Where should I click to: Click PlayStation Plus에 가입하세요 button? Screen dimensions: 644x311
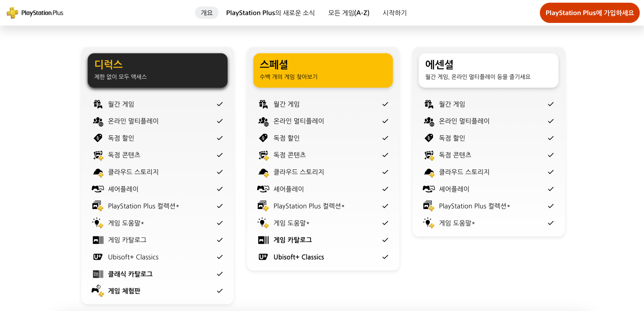tap(590, 13)
